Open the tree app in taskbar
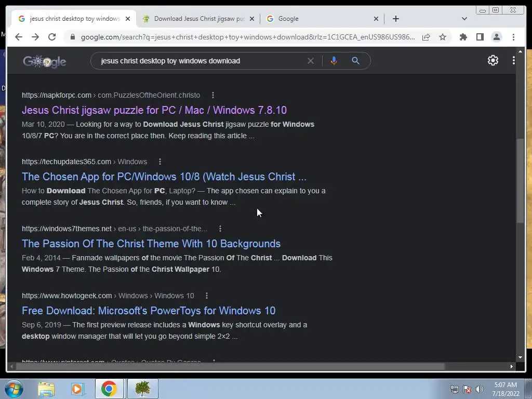The image size is (532, 399). pyautogui.click(x=143, y=389)
